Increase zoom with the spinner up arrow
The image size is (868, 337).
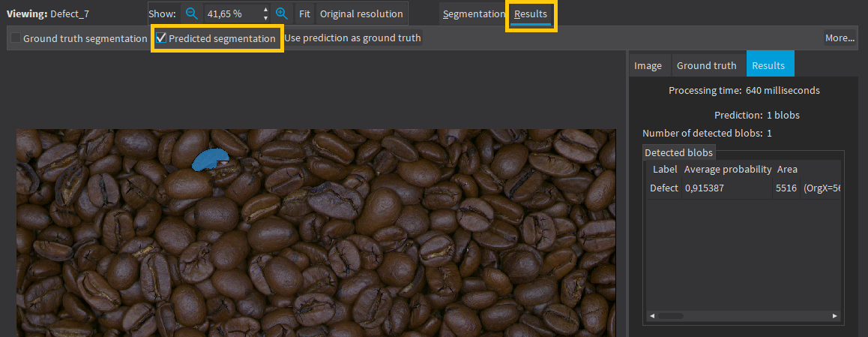pyautogui.click(x=265, y=10)
